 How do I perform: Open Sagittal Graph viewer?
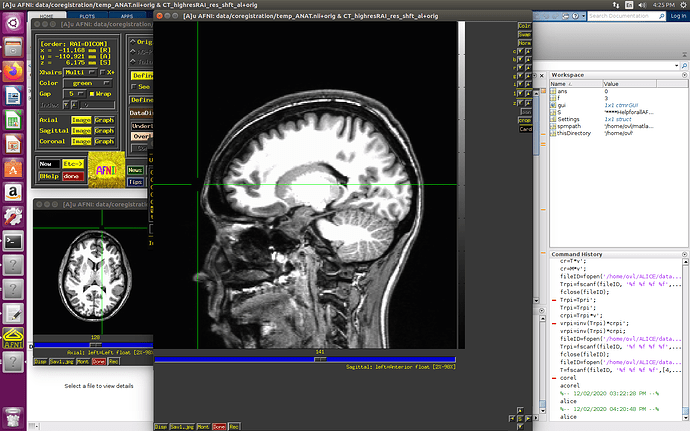click(x=104, y=131)
